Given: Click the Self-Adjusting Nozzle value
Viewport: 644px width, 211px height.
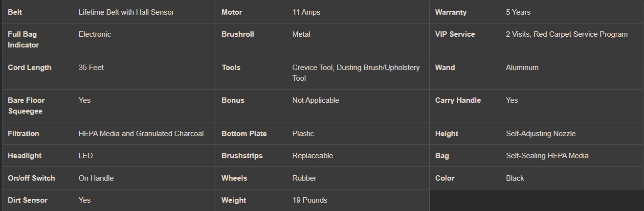Looking at the screenshot, I should 540,134.
